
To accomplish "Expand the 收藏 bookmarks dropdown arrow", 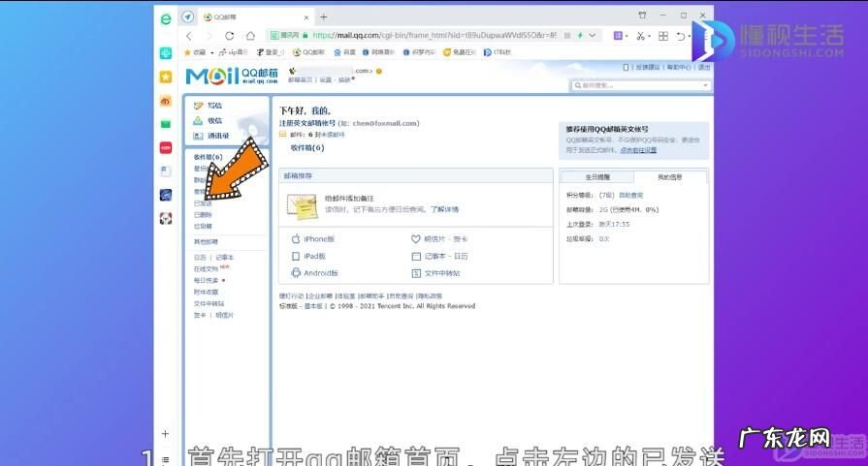I will pos(212,52).
